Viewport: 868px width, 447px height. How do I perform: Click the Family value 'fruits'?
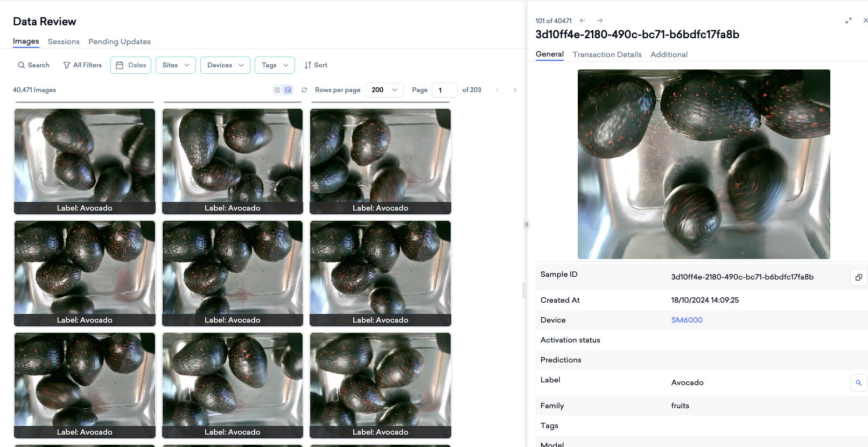680,406
